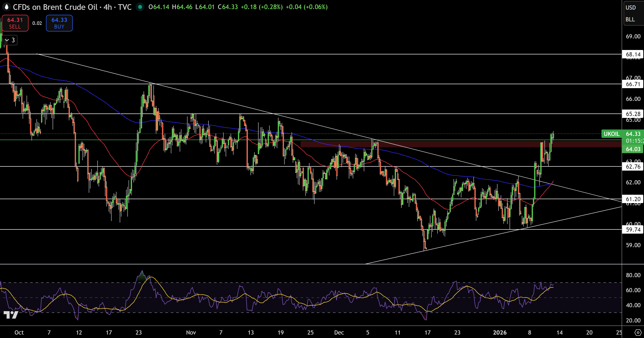The width and height of the screenshot is (644, 338).
Task: Click the green market status dot
Action: [x=140, y=7]
